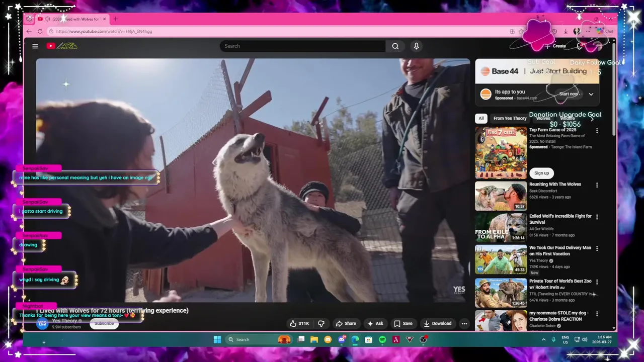Image resolution: width=644 pixels, height=362 pixels.
Task: Open the Base 44 banner ad
Action: tap(537, 71)
